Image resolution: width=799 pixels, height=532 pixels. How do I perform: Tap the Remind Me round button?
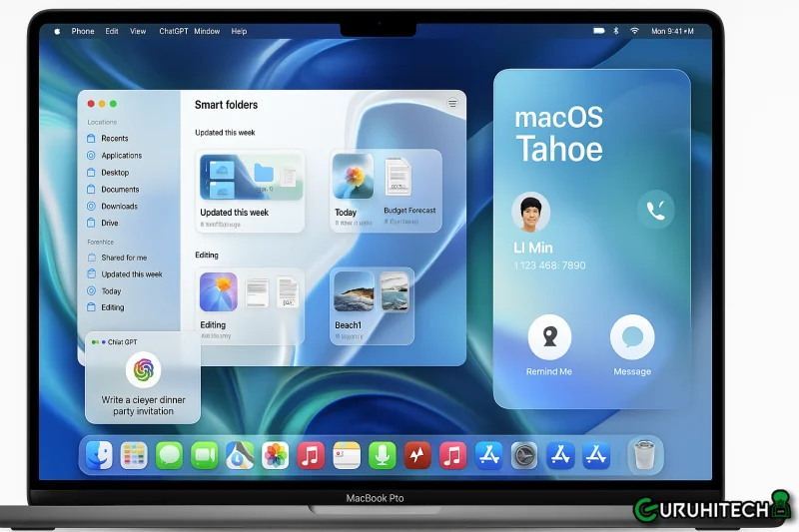549,337
